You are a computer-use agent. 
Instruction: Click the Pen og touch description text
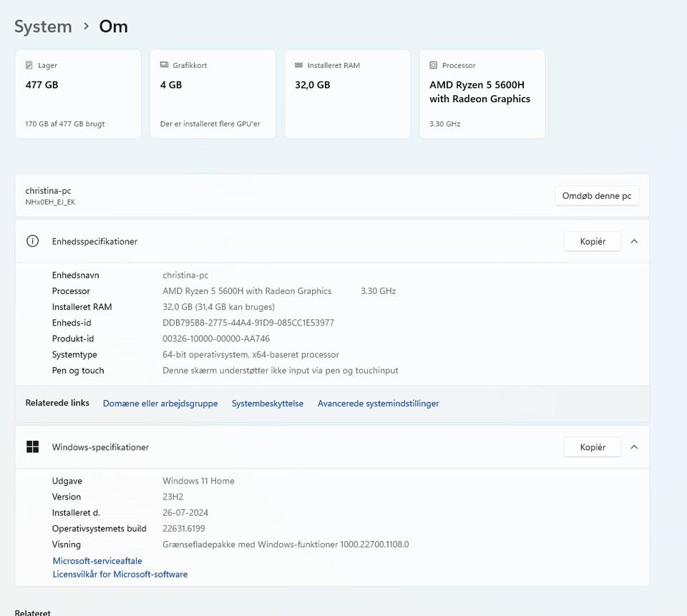click(281, 370)
